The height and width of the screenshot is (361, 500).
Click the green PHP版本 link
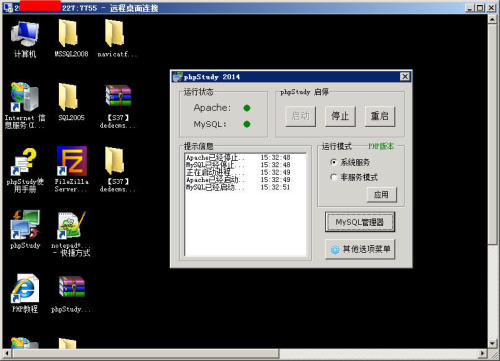(381, 146)
